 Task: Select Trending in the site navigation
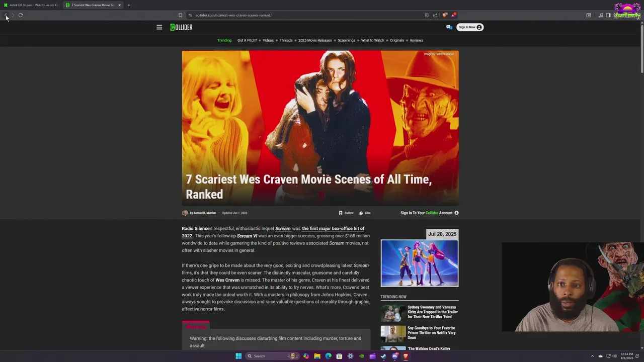(x=224, y=40)
